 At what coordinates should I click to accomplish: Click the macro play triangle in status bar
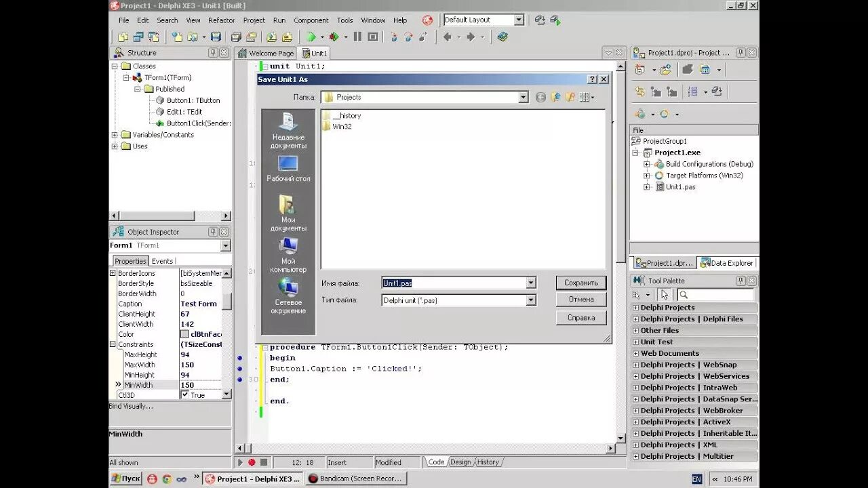[240, 462]
